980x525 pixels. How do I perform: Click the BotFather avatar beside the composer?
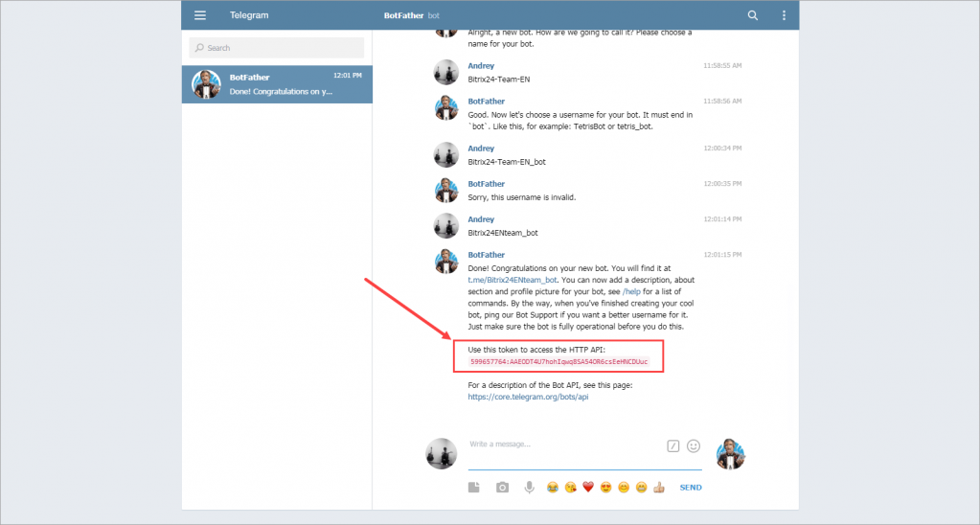(x=730, y=454)
